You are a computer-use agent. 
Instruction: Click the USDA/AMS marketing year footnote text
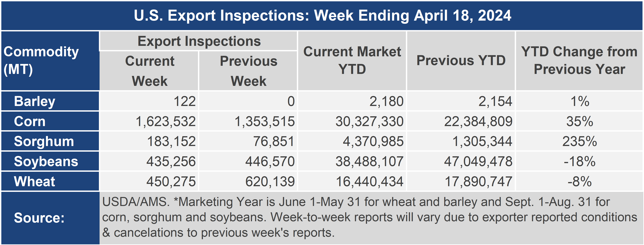point(370,217)
